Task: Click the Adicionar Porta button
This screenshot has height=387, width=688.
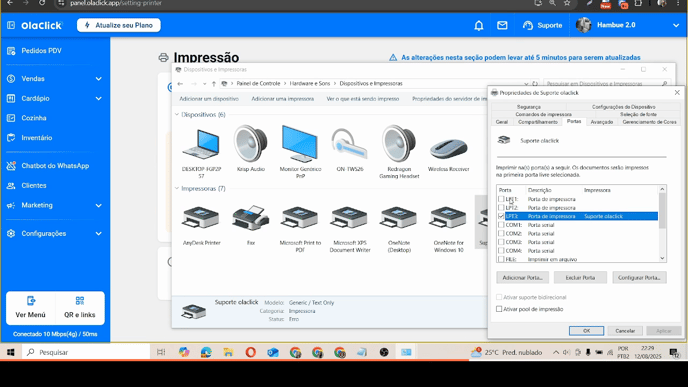Action: pos(522,277)
